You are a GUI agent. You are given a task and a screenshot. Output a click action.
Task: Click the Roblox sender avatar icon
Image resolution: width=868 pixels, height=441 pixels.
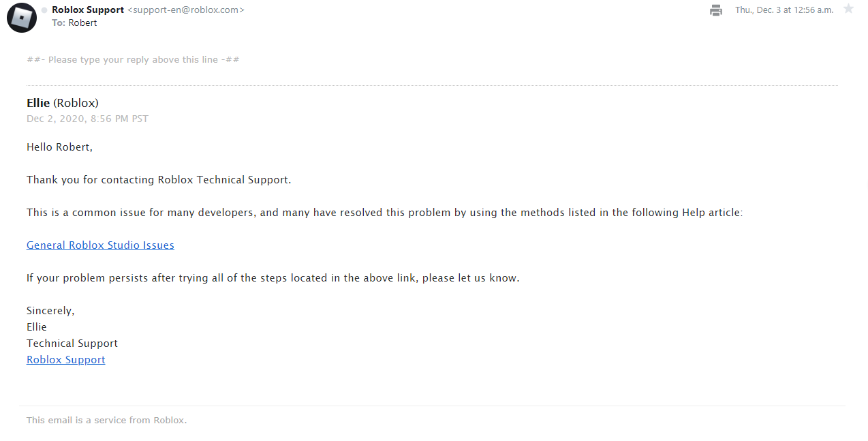pos(22,17)
